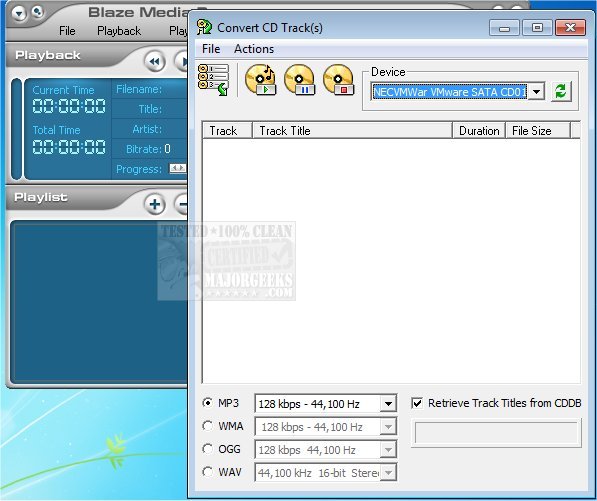The image size is (597, 501).
Task: Click the Current Time 00:00:00 display
Action: click(69, 106)
